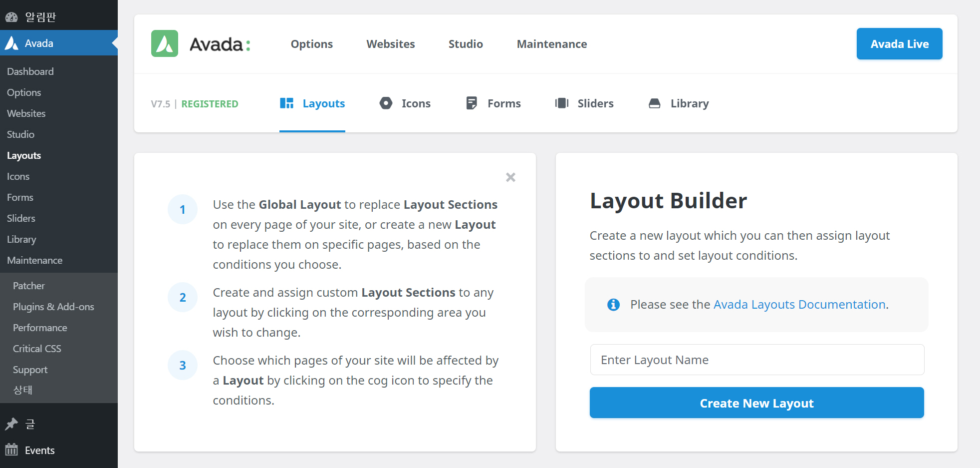This screenshot has width=980, height=468.
Task: Click the V7.5 version label
Action: [161, 104]
